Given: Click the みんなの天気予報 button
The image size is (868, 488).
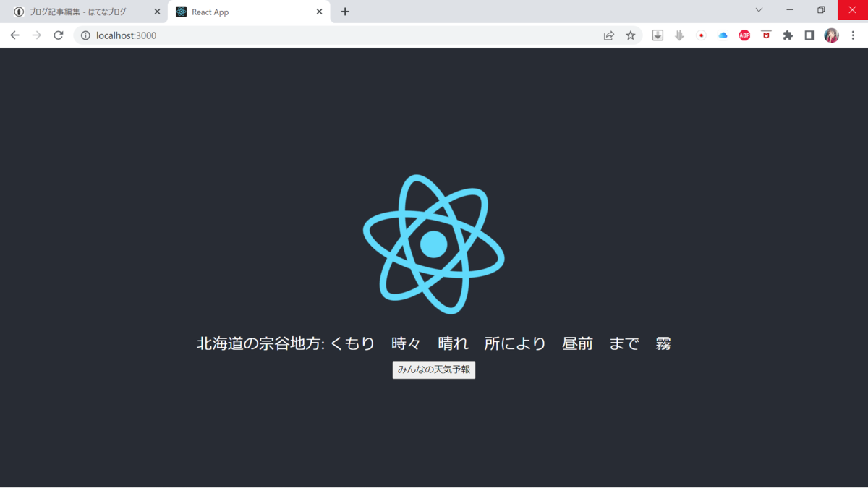Looking at the screenshot, I should coord(434,369).
